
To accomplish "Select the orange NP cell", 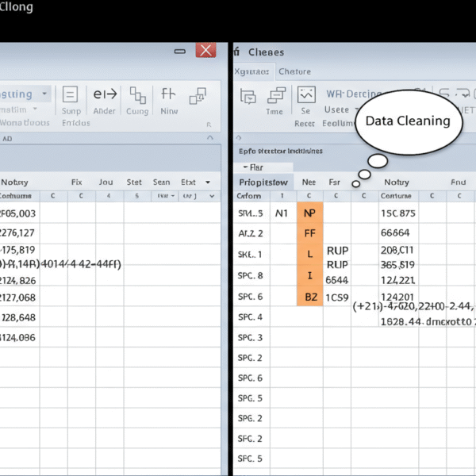I will pyautogui.click(x=309, y=213).
